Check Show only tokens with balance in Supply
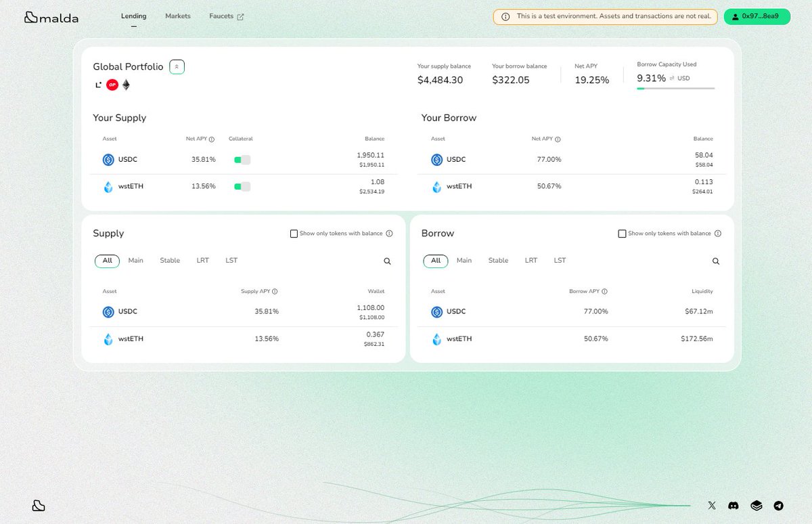 (x=294, y=234)
